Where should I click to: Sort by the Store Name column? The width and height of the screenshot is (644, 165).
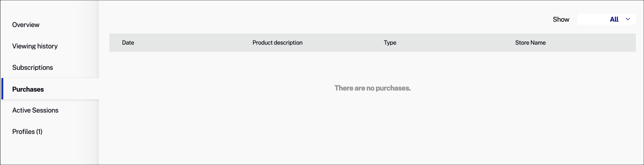530,42
